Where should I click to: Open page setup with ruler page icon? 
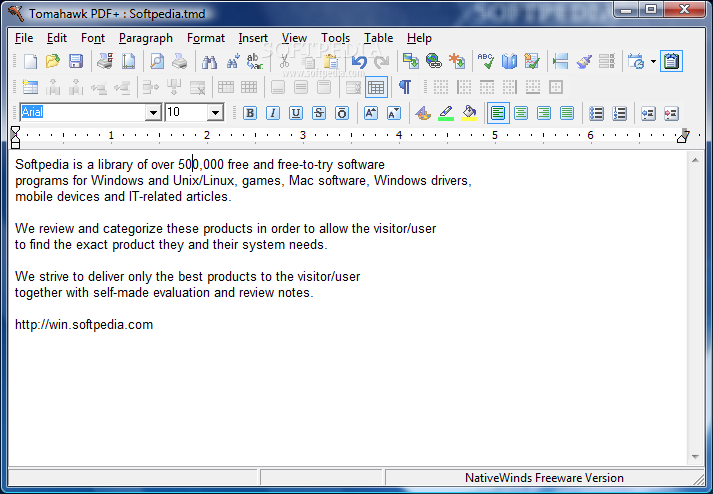(x=128, y=61)
